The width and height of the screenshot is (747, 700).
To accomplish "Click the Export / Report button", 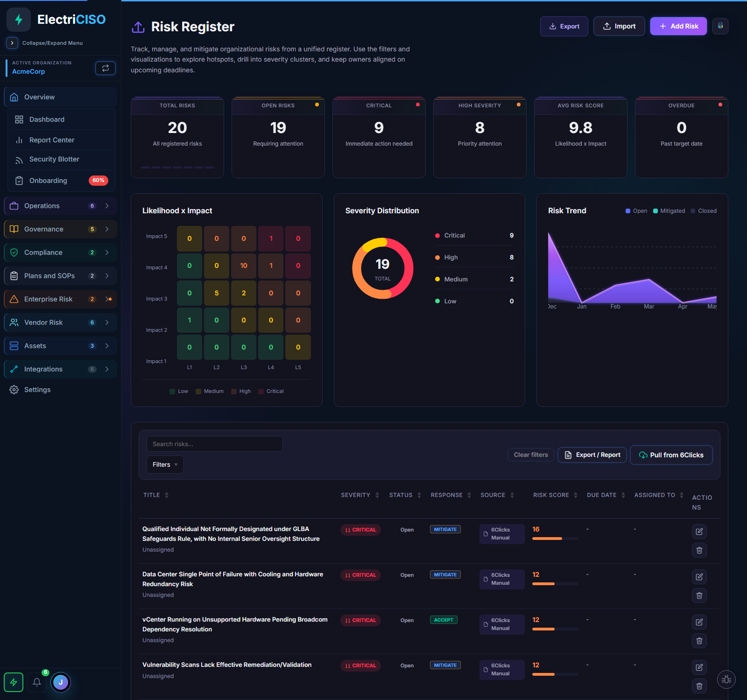I will click(592, 455).
